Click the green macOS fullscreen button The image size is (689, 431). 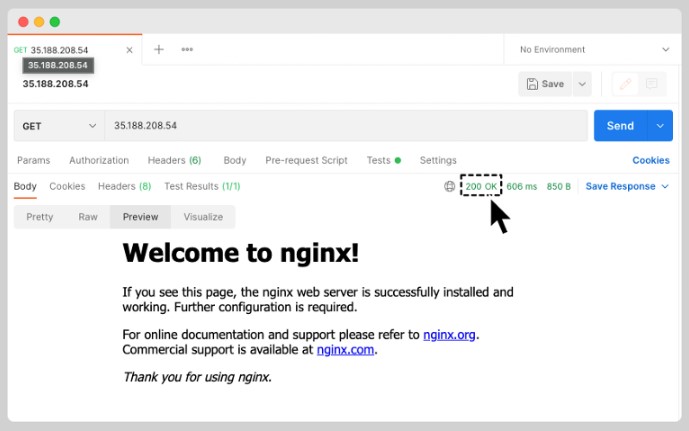55,22
